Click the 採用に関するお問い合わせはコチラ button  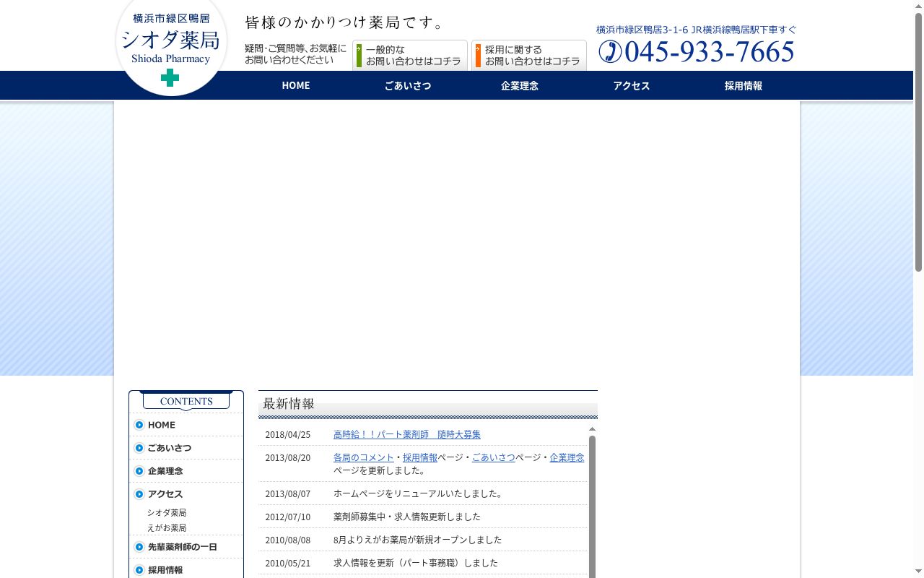(x=529, y=56)
